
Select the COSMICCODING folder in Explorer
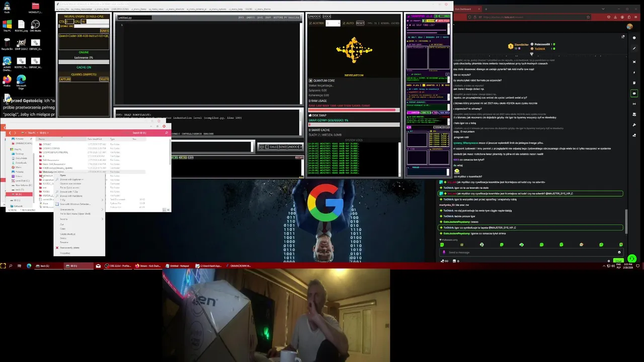click(51, 148)
